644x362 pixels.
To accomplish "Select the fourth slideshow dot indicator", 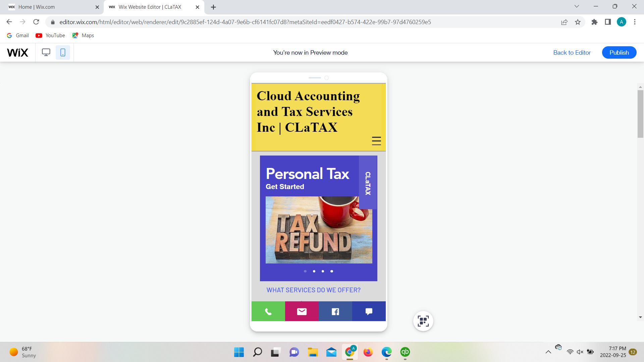I will click(x=331, y=271).
